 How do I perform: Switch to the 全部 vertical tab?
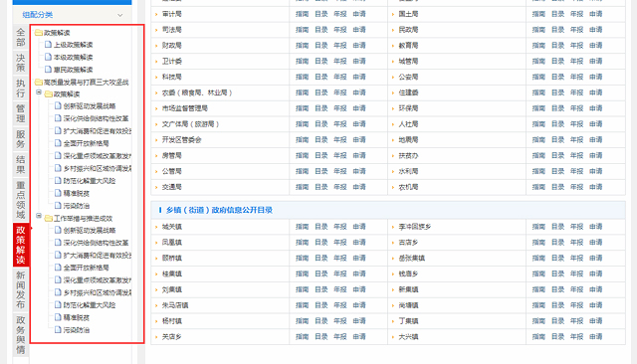[x=21, y=38]
